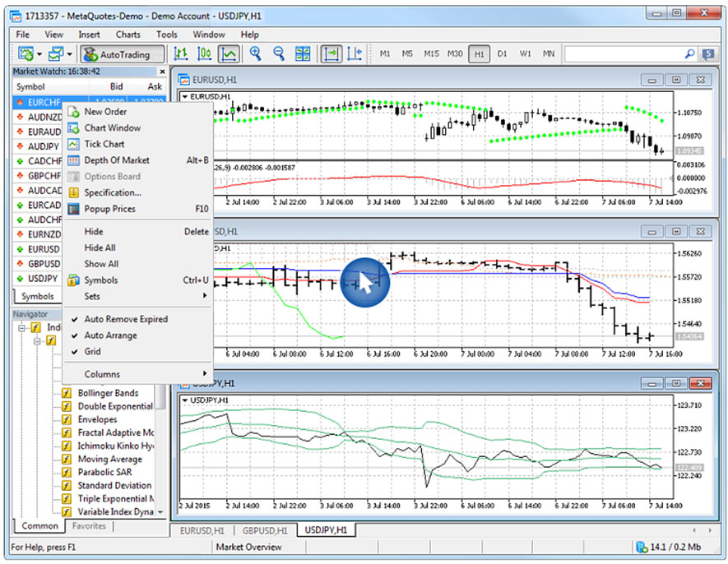Image resolution: width=728 pixels, height=564 pixels.
Task: Choose New Order from the context menu
Action: (x=138, y=112)
